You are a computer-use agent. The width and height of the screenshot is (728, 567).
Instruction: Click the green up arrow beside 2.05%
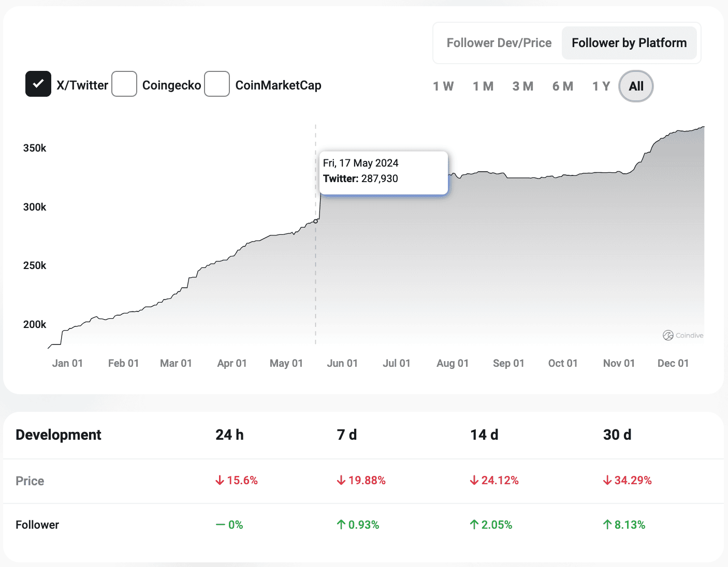tap(474, 525)
